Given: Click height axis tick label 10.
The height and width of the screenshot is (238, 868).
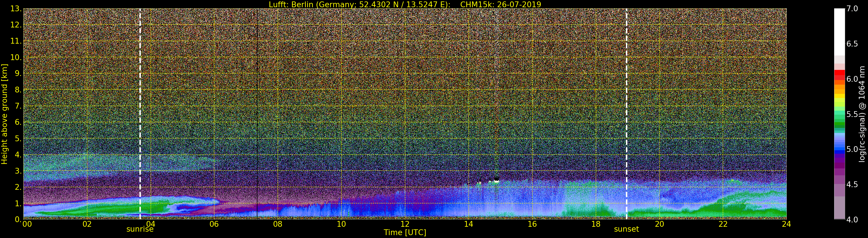Looking at the screenshot, I should click(x=16, y=57).
